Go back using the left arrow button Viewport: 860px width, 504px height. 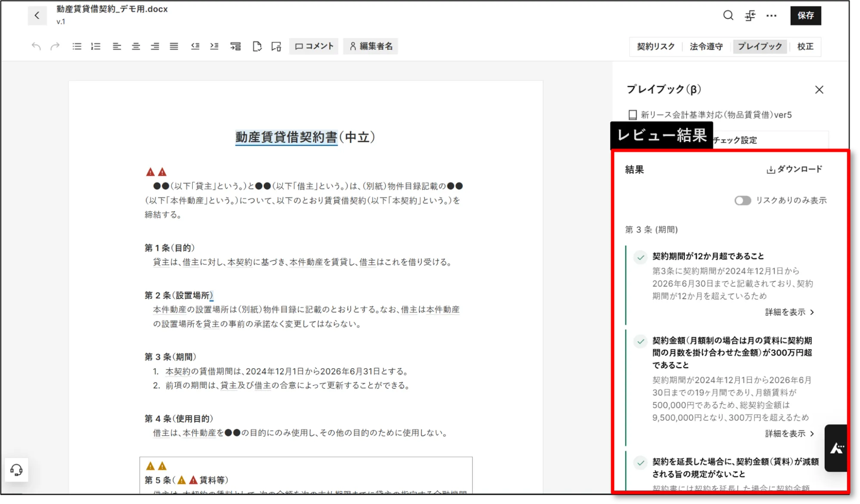(x=37, y=15)
